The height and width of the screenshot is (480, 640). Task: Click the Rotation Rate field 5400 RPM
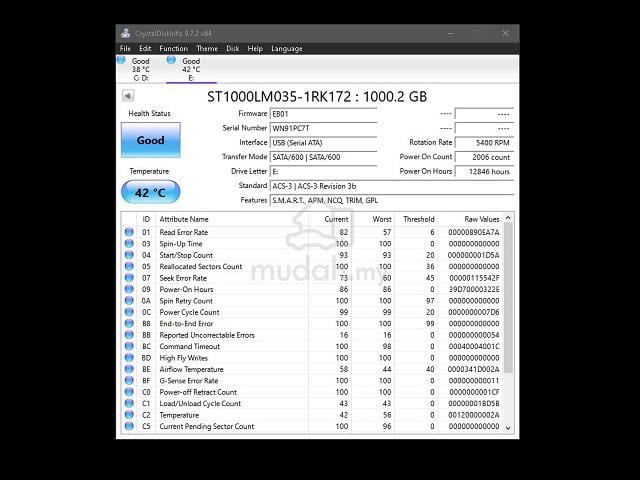coord(484,143)
